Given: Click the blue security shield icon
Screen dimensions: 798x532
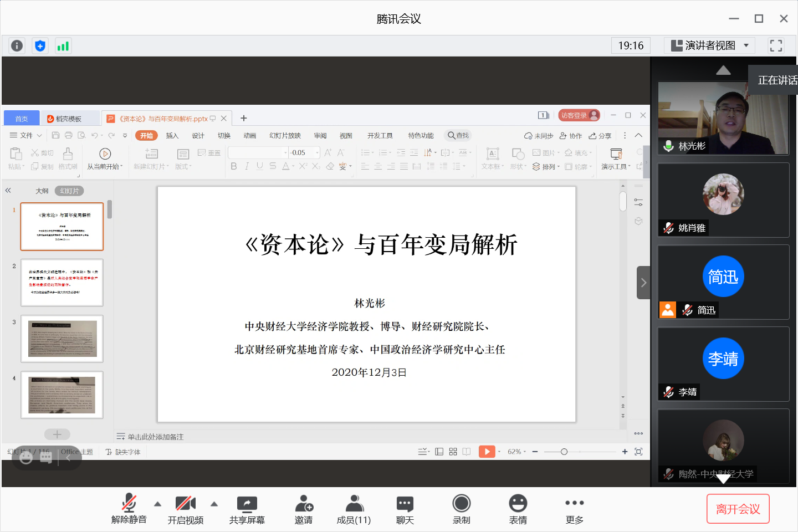Looking at the screenshot, I should [x=40, y=46].
